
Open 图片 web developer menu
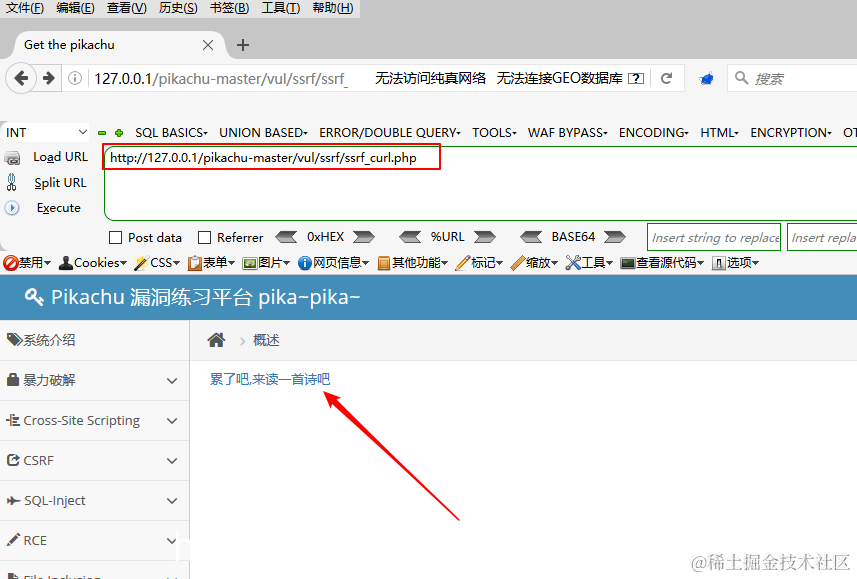click(266, 263)
